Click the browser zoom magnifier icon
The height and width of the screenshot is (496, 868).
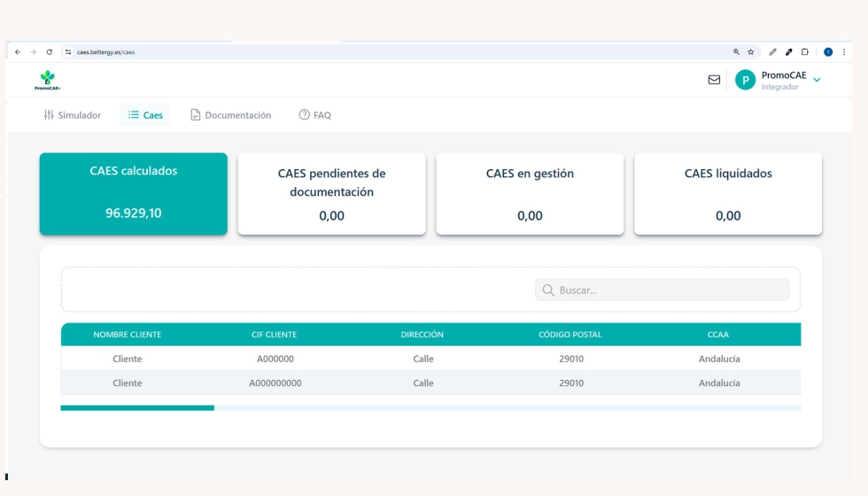tap(736, 52)
